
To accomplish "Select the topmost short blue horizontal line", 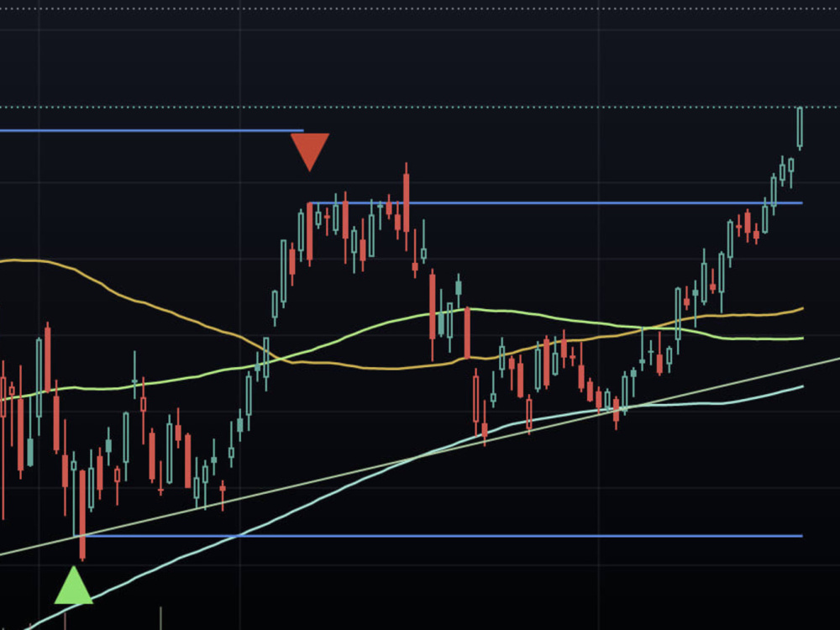I will coord(151,130).
